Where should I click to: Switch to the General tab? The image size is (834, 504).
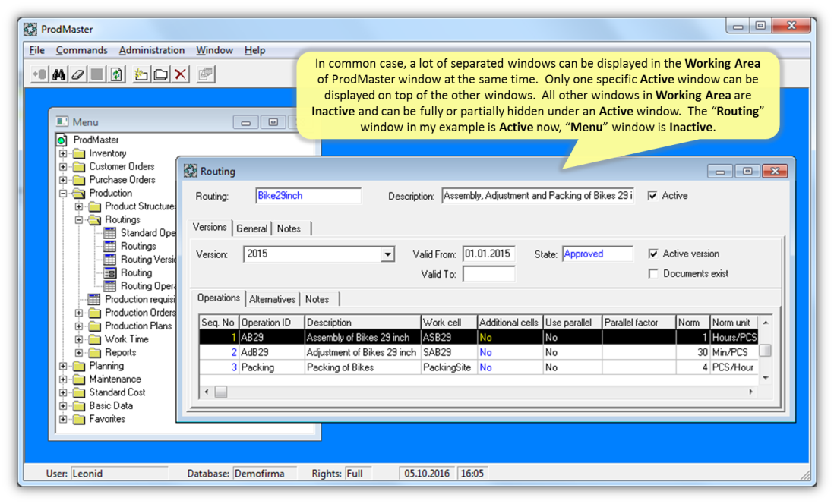tap(251, 228)
